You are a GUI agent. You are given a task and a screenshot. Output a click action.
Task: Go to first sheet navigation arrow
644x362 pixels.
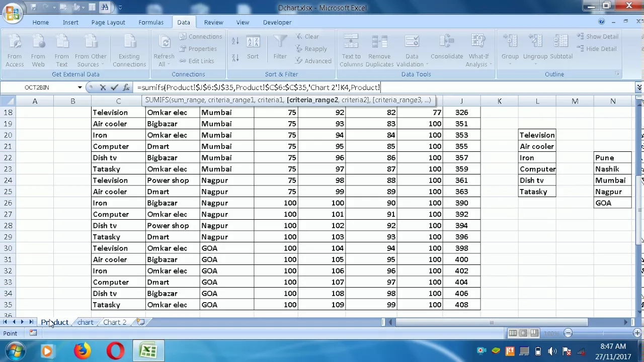[5, 322]
